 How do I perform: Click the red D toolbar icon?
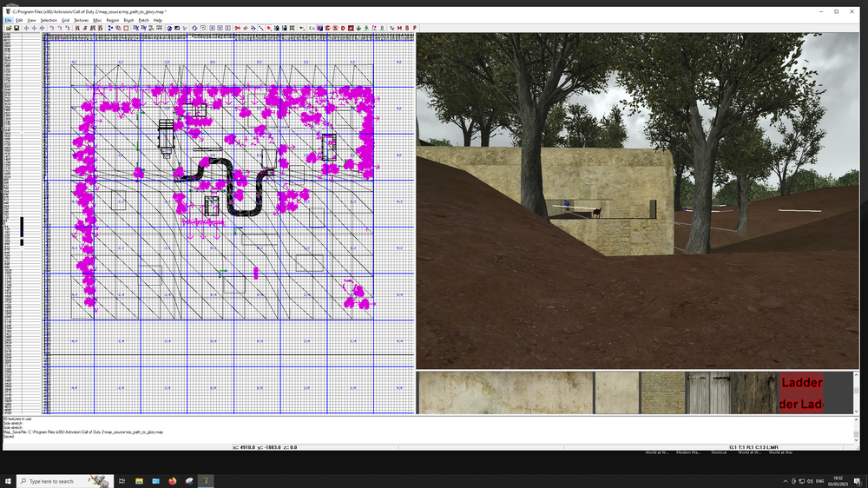(343, 28)
